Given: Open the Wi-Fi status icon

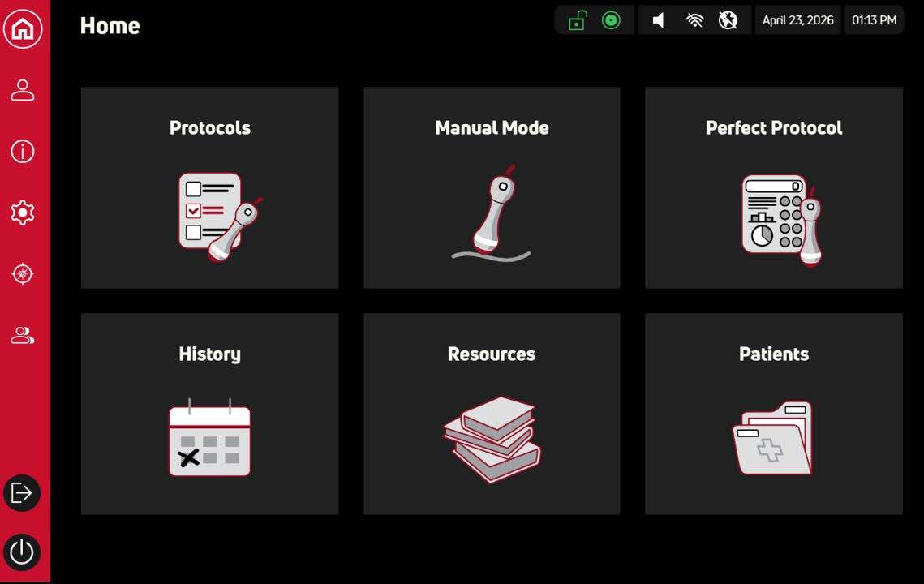Looking at the screenshot, I should pyautogui.click(x=694, y=20).
